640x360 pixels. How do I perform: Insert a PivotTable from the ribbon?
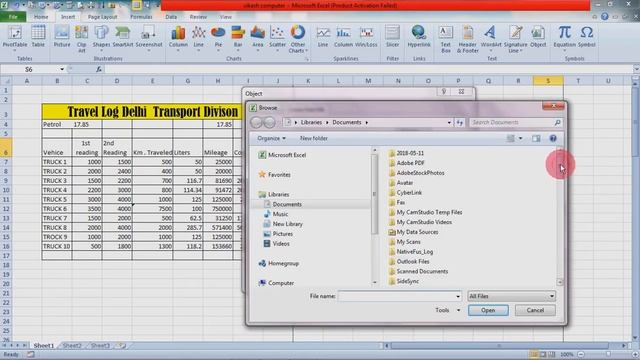click(x=15, y=38)
